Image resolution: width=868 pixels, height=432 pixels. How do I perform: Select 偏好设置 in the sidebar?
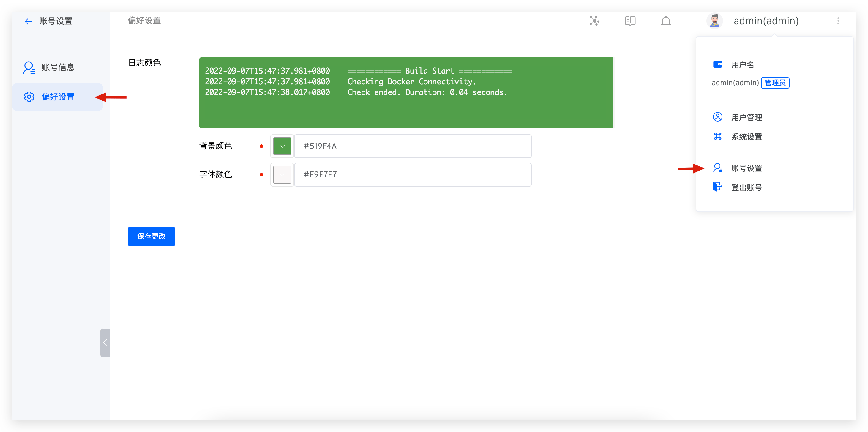tap(58, 97)
